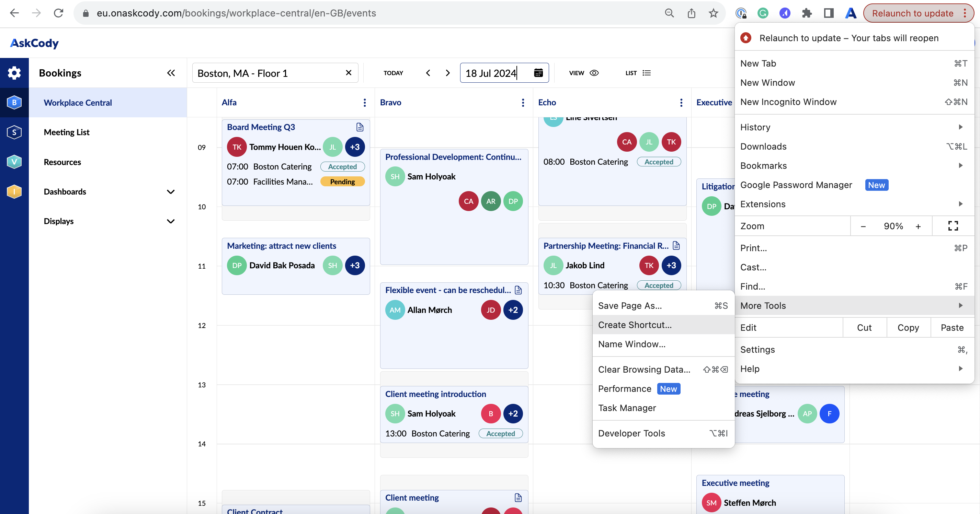Select the orange I hexagon sidebar icon

point(14,191)
